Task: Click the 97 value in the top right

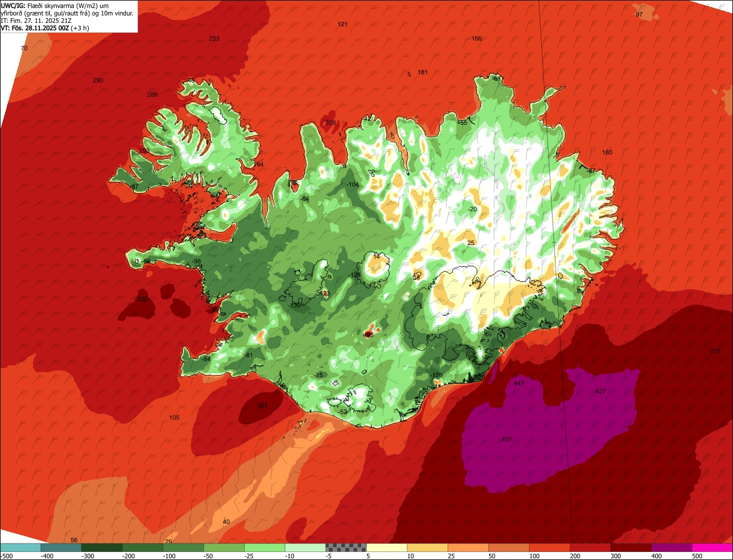Action: tap(639, 14)
